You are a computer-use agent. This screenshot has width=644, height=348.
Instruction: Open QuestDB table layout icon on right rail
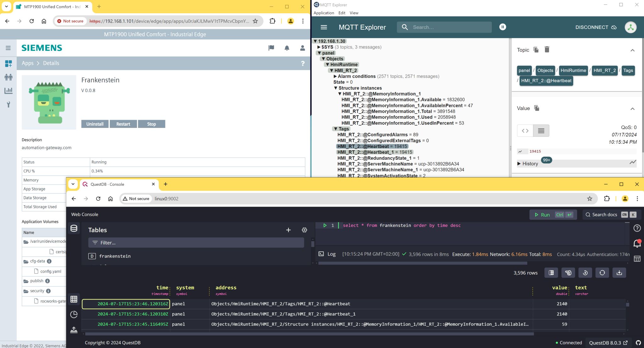pyautogui.click(x=637, y=259)
